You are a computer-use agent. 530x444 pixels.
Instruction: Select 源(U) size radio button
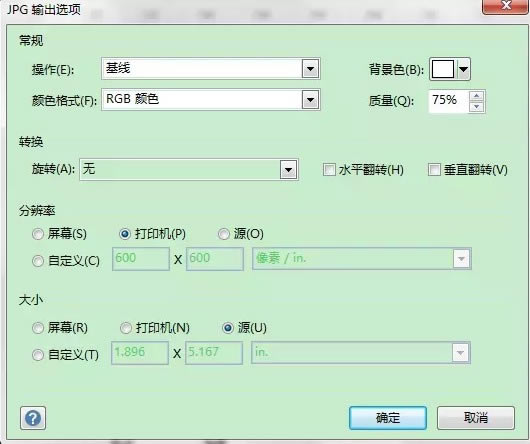click(228, 328)
